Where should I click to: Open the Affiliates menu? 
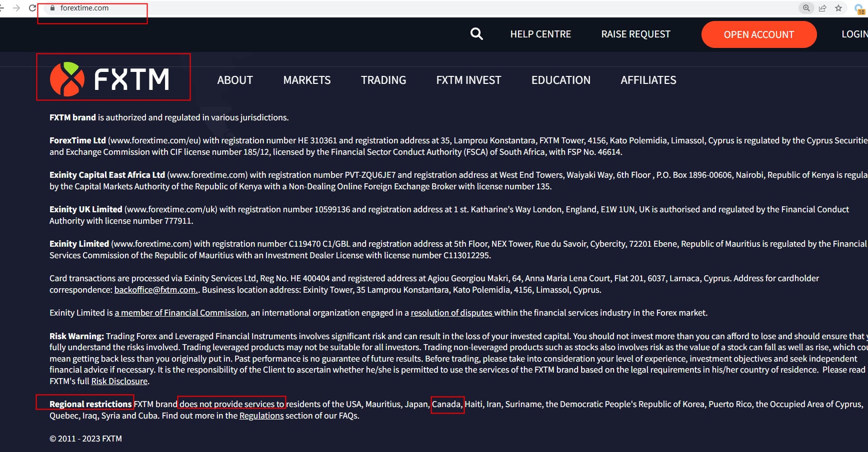tap(648, 80)
